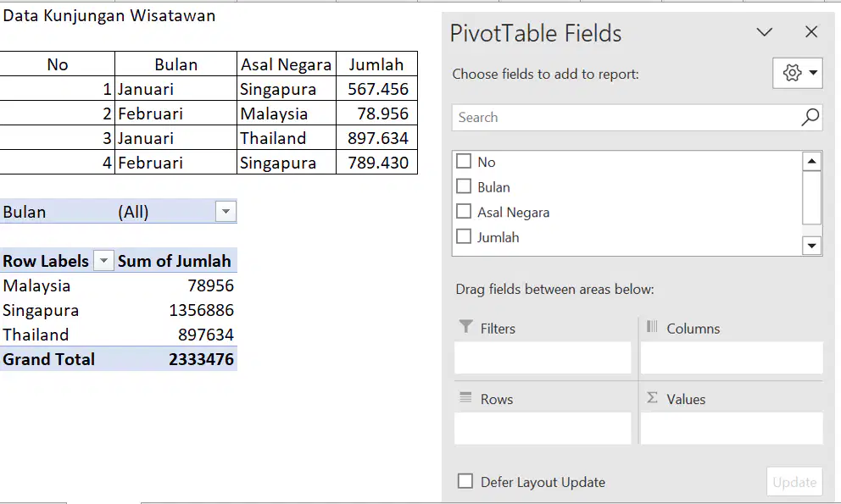Select the pivot Thailand row label
Image resolution: width=841 pixels, height=504 pixels.
coord(58,335)
